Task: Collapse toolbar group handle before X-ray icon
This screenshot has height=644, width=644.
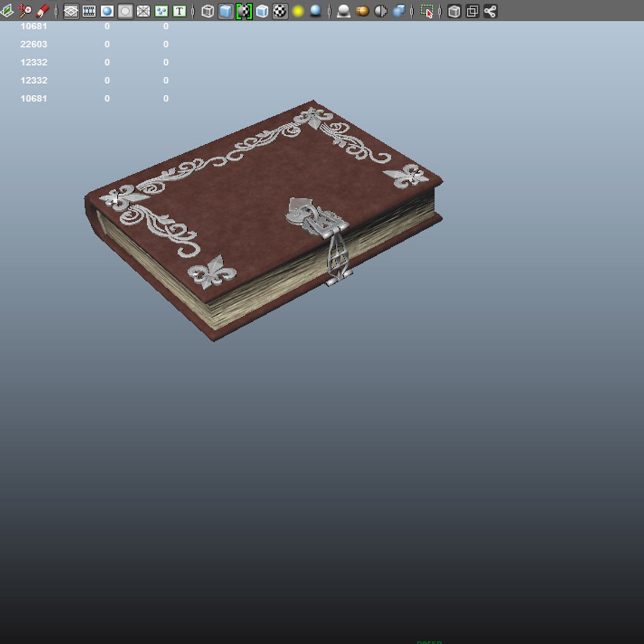Action: [x=440, y=11]
